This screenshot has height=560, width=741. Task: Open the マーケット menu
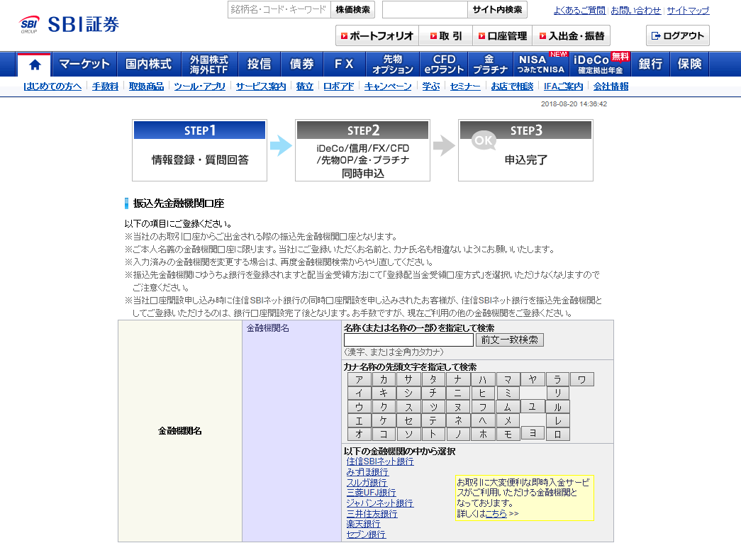(x=84, y=65)
